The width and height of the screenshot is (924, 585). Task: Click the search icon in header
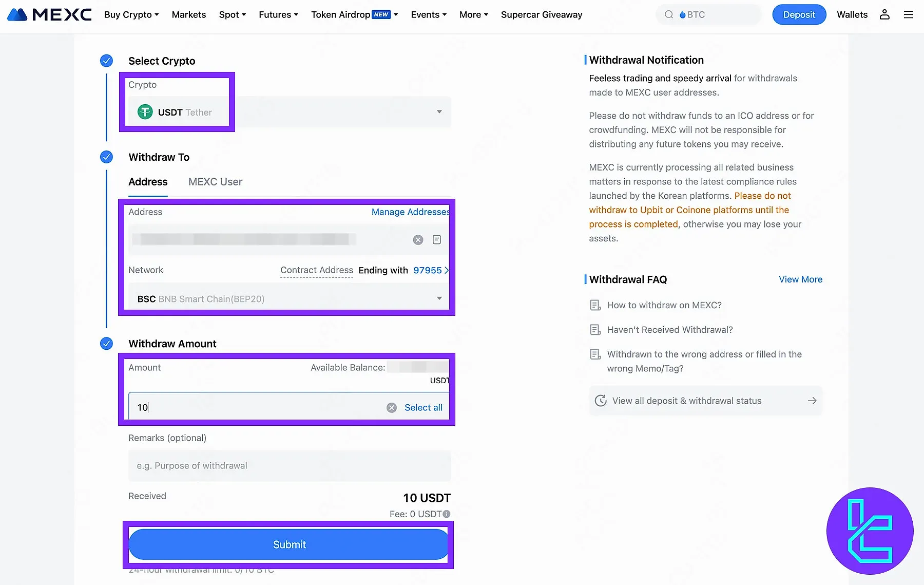669,14
